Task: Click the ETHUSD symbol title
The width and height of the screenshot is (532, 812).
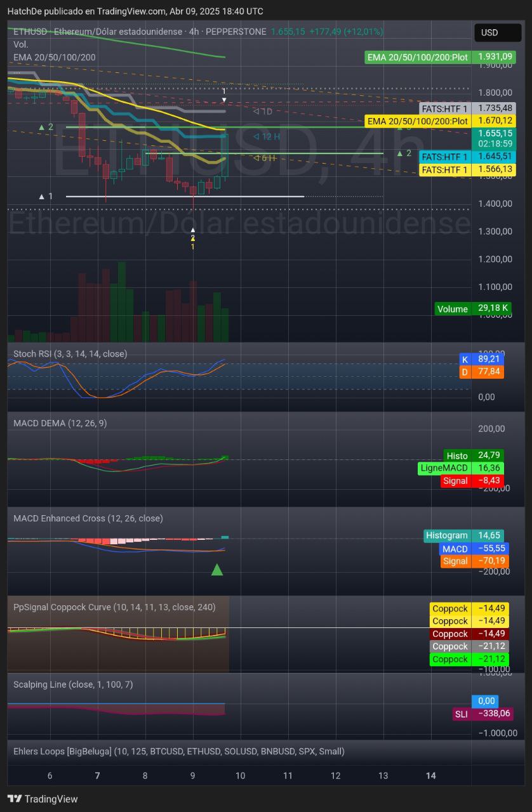Action: tap(30, 32)
